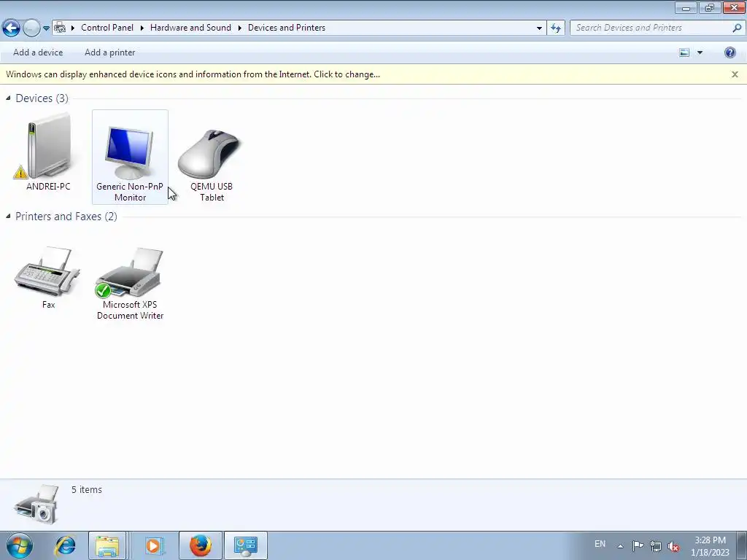Viewport: 747px width, 560px height.
Task: Click the Forward navigation arrow
Action: (x=31, y=28)
